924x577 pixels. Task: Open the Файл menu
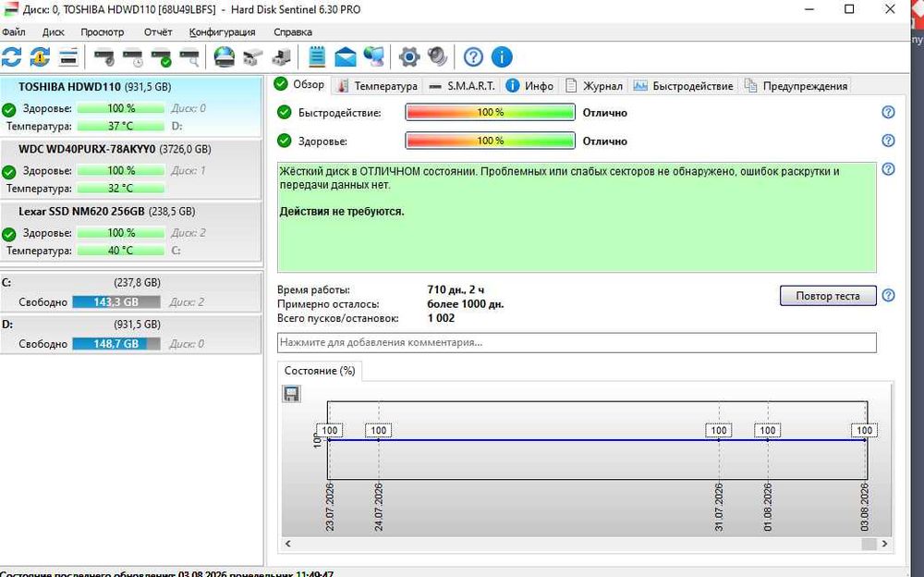(x=14, y=31)
